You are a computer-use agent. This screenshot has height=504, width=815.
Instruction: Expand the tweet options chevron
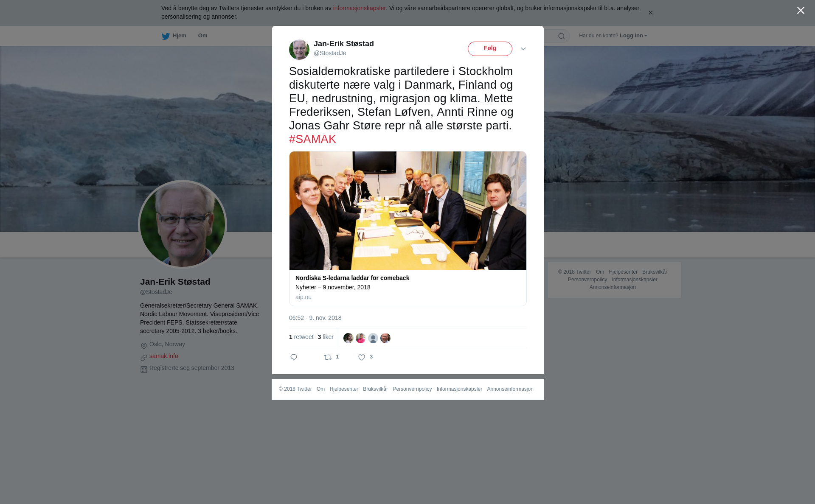coord(523,49)
